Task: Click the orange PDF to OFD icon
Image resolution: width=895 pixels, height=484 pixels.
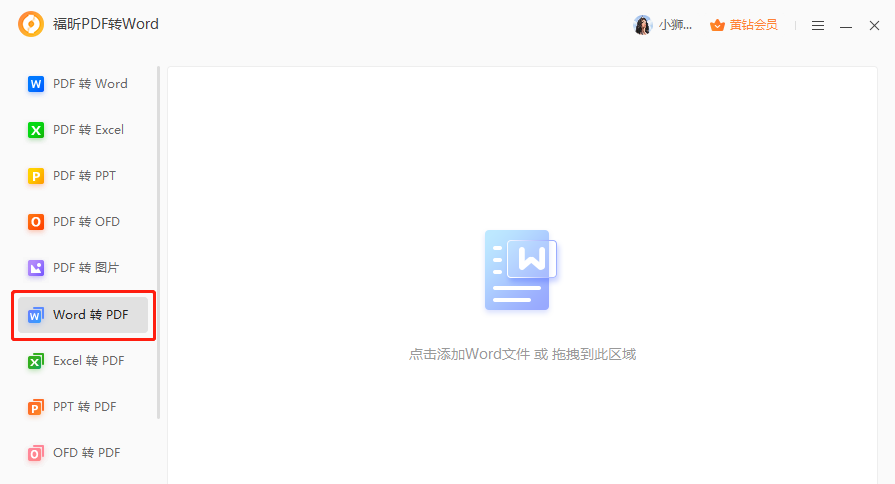Action: click(36, 222)
